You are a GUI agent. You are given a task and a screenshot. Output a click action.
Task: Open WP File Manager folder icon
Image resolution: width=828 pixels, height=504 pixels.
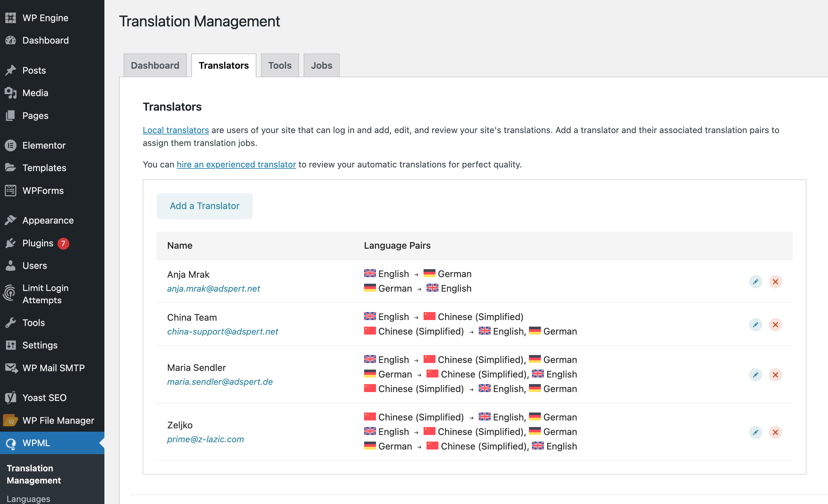[x=11, y=420]
